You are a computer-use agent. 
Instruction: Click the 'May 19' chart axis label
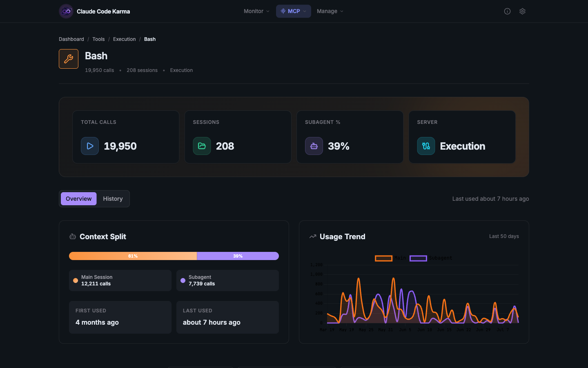click(347, 330)
